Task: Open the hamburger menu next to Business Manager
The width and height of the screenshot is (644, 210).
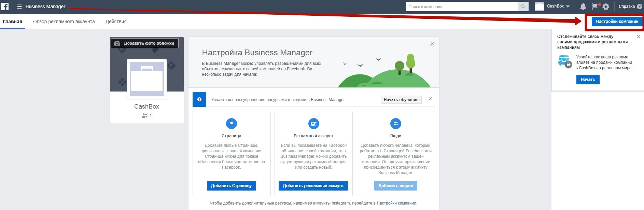Action: 19,6
